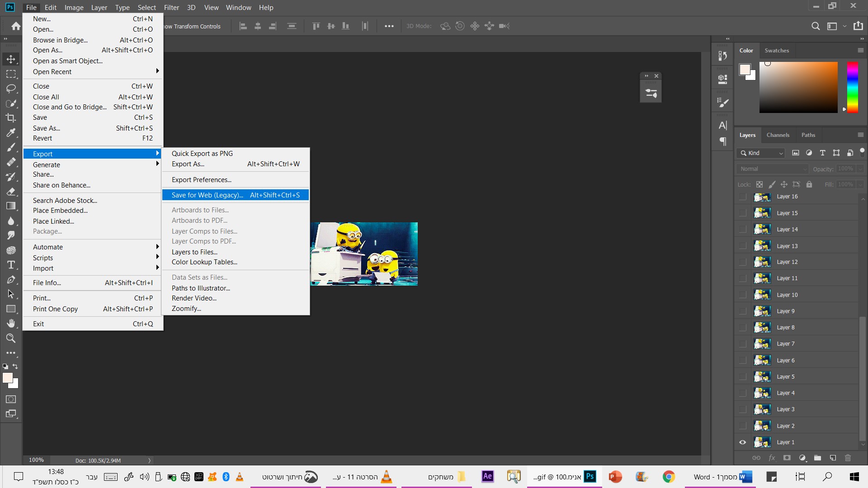Viewport: 868px width, 488px height.
Task: Open the Kind filter dropdown
Action: pyautogui.click(x=764, y=153)
